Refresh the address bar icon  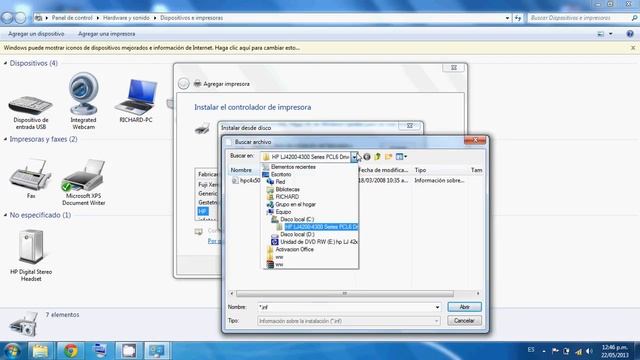pyautogui.click(x=518, y=18)
